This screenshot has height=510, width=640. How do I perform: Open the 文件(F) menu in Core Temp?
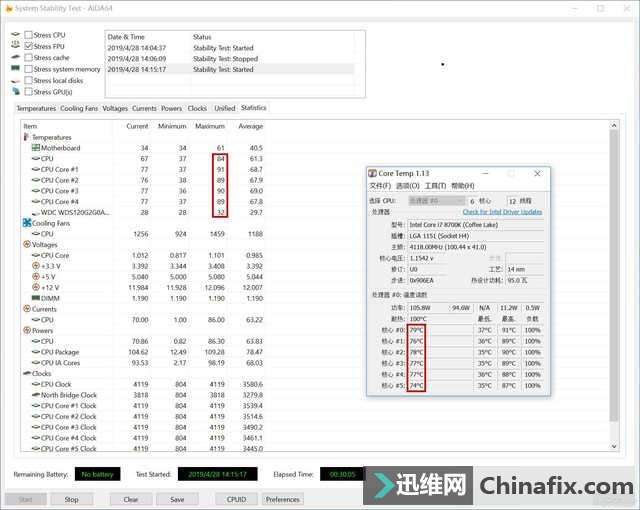pos(380,186)
